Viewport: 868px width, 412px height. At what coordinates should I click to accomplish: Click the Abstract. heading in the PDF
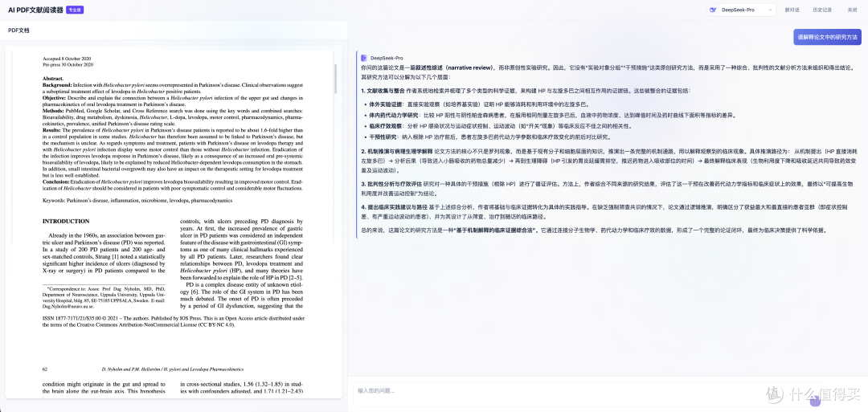[x=53, y=79]
